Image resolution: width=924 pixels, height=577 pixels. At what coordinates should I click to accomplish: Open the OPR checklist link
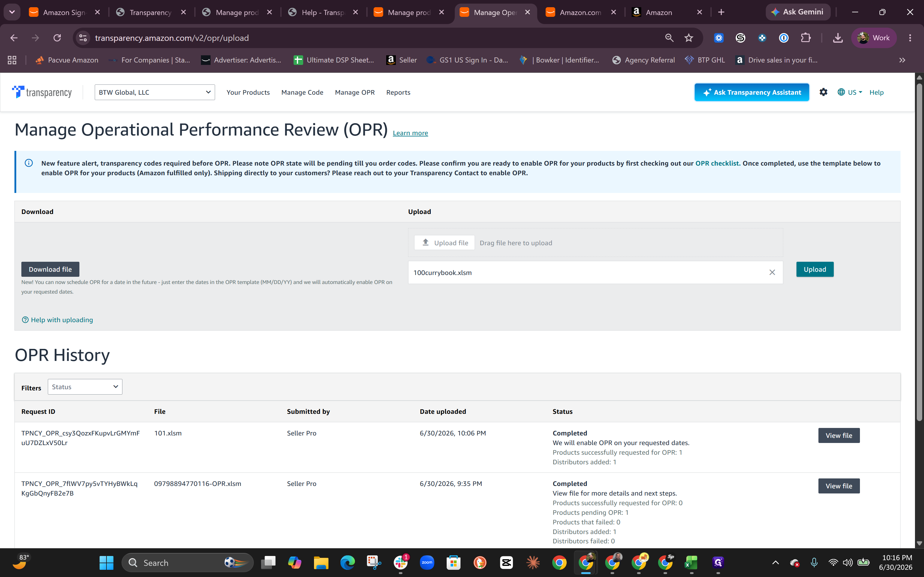pyautogui.click(x=717, y=163)
